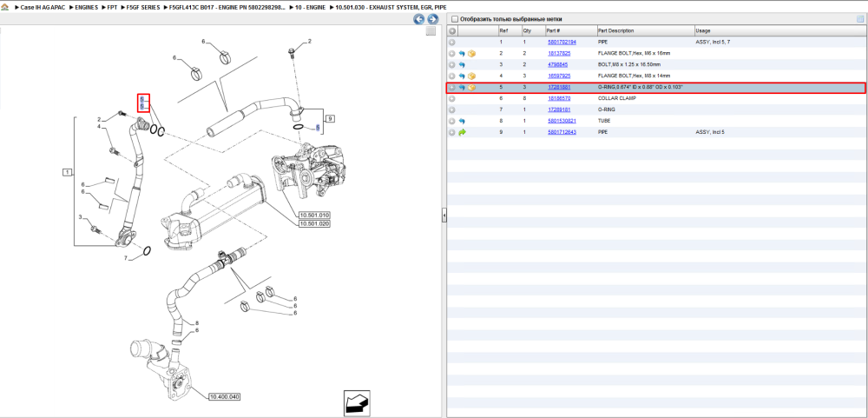This screenshot has width=868, height=418.
Task: Collapse the diagram panel with splitter arrow
Action: 444,216
